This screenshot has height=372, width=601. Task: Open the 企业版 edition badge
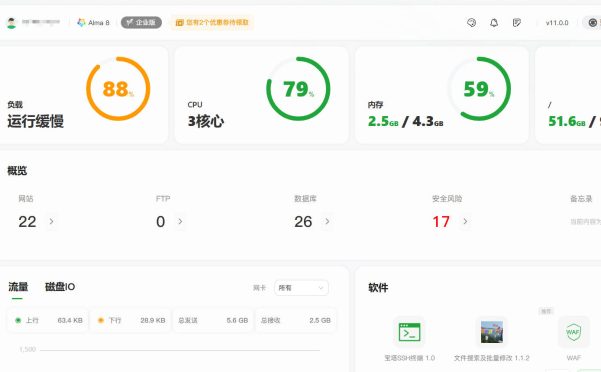coord(141,23)
